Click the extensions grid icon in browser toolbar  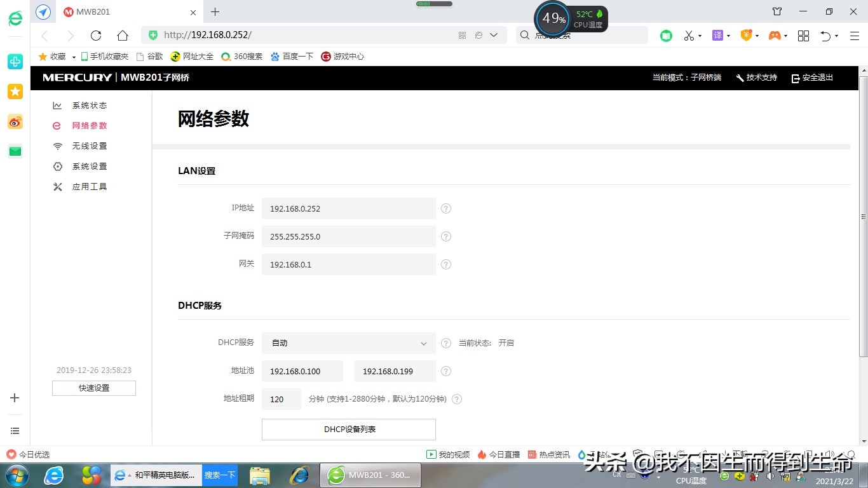[x=803, y=36]
